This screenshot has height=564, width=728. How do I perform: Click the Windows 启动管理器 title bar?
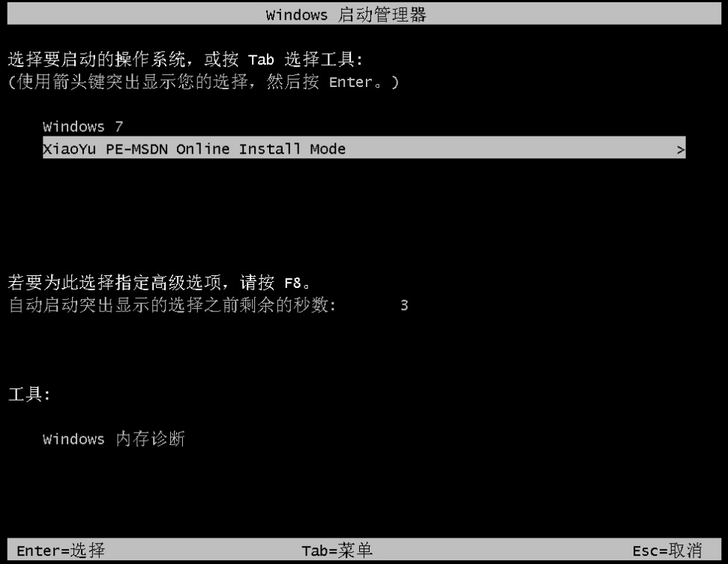[x=364, y=14]
